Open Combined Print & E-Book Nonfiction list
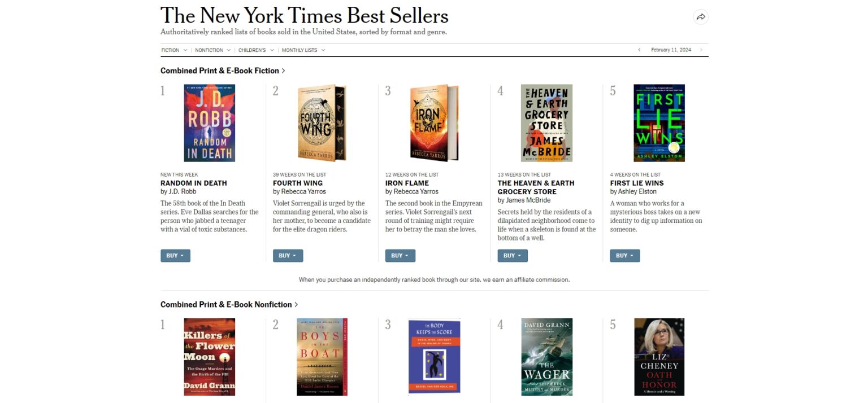 pos(229,304)
